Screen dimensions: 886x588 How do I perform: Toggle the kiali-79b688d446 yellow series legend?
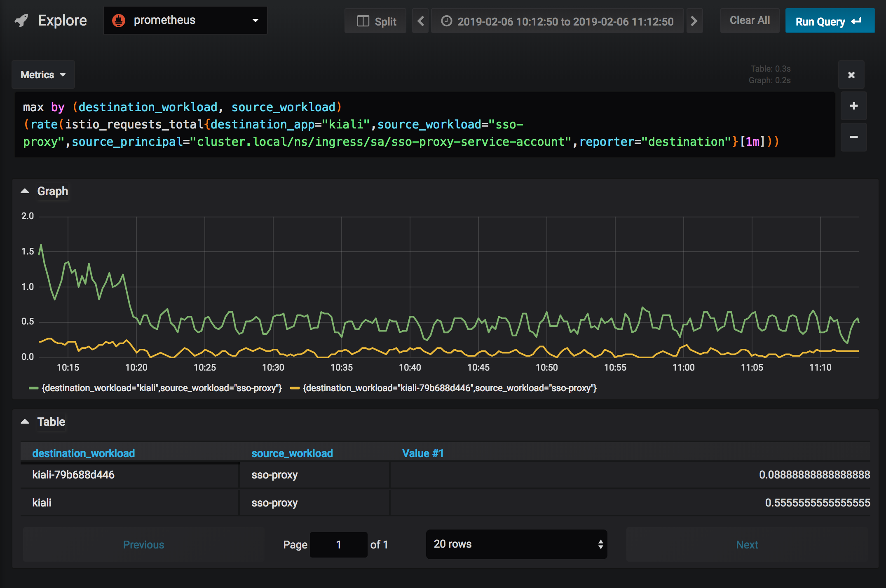pos(443,388)
